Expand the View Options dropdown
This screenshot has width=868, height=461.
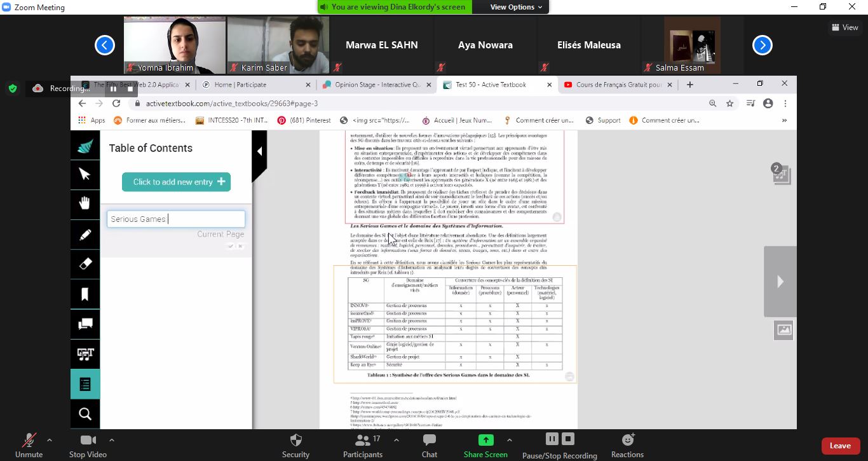click(x=516, y=7)
